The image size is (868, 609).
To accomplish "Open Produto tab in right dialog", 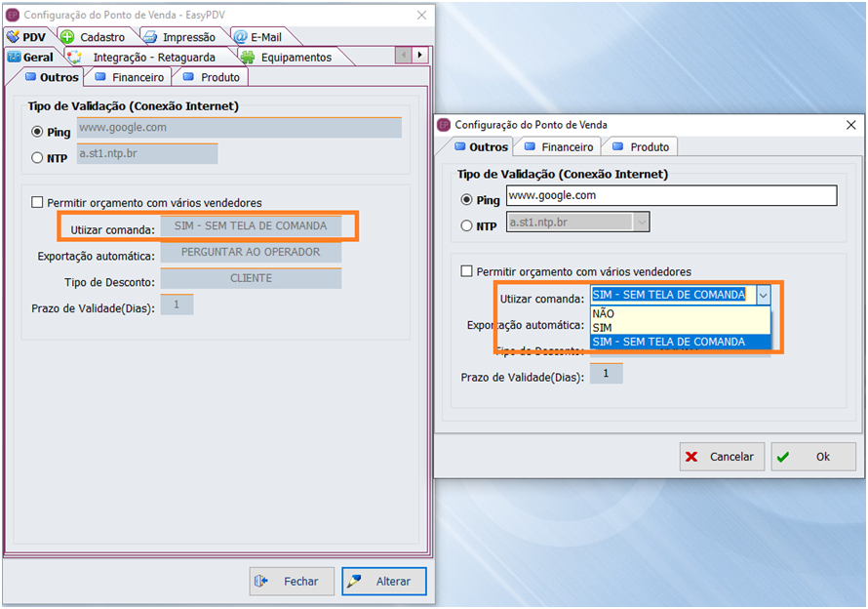I will click(x=641, y=147).
